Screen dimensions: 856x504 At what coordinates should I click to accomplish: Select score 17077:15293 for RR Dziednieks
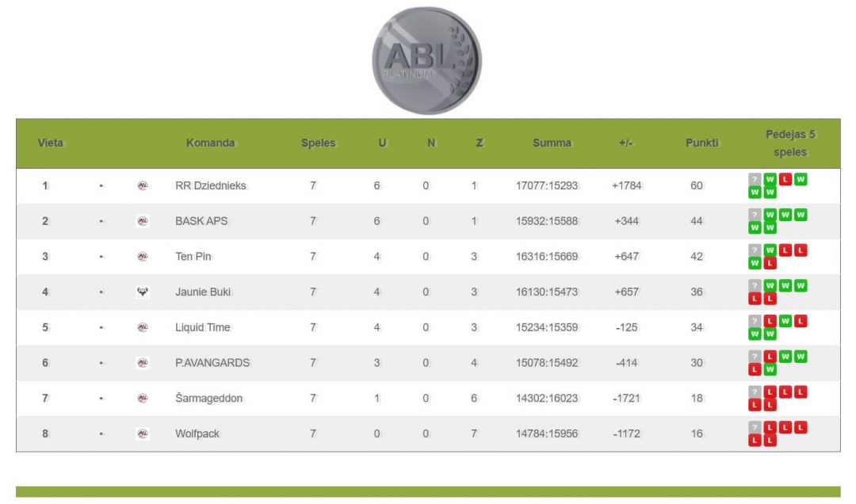546,185
